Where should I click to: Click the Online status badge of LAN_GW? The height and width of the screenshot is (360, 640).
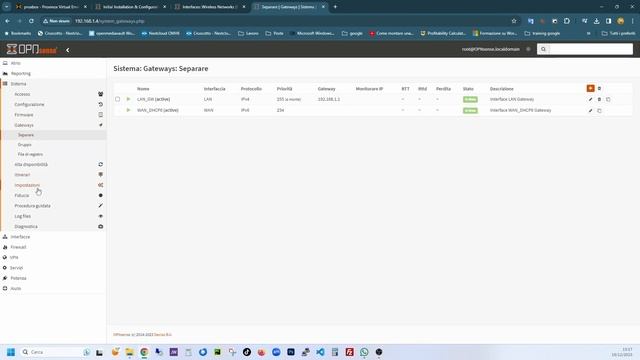[x=470, y=99]
